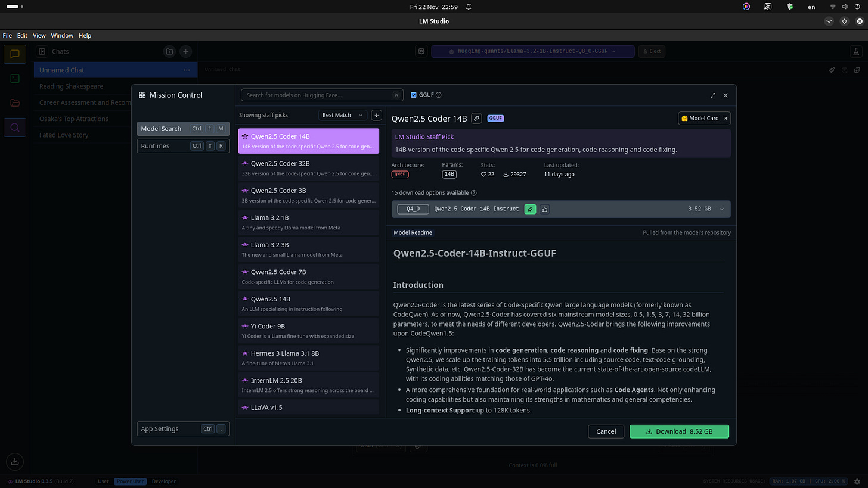Image resolution: width=868 pixels, height=488 pixels.
Task: Select the Runtimes tab
Action: point(183,146)
